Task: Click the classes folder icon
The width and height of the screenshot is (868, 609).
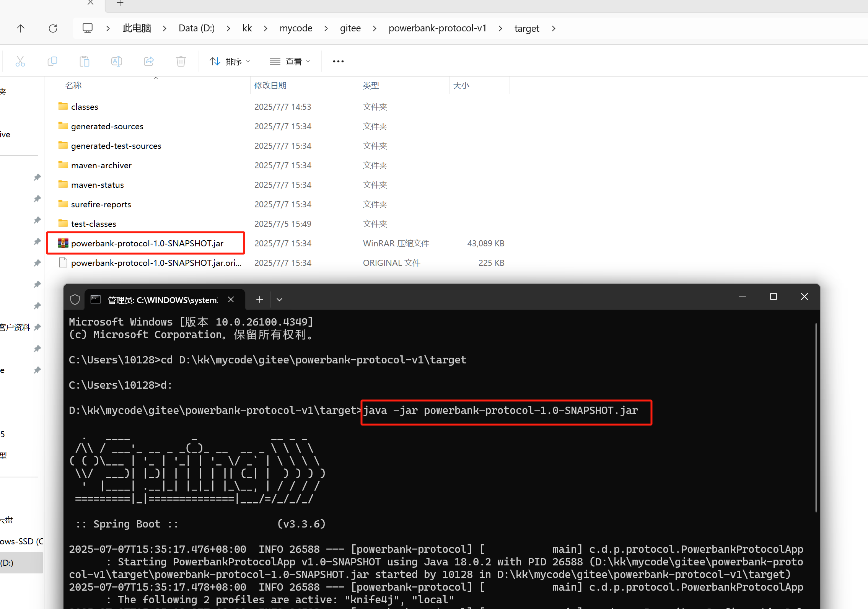Action: coord(63,106)
